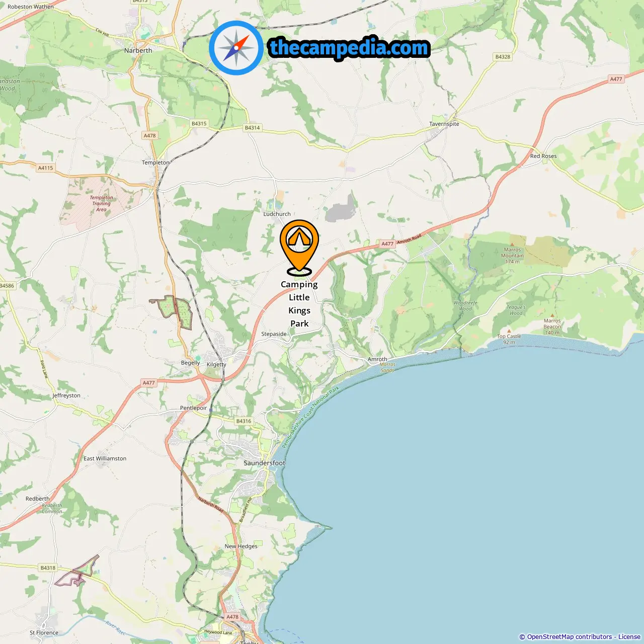
Task: Click the B4328 road shield
Action: coord(503,57)
